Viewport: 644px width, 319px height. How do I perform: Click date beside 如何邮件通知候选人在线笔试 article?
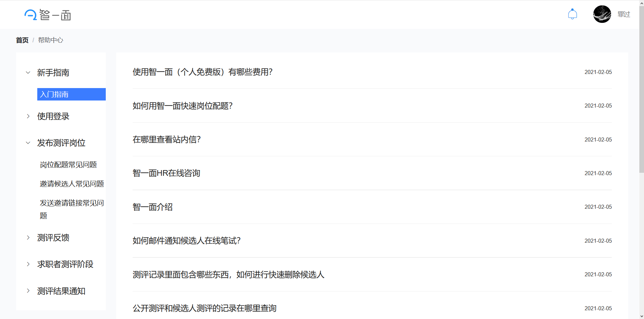point(598,241)
